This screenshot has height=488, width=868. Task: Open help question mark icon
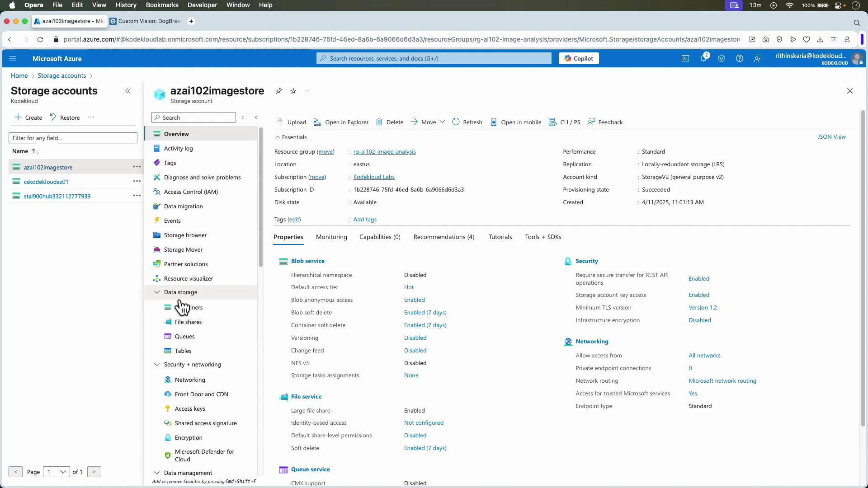(x=740, y=58)
